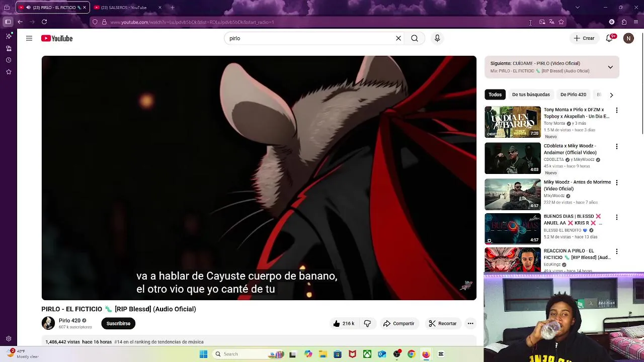Viewport: 644px width, 362px height.
Task: Open BUENOS DIAS Blessd thumbnail
Action: (513, 228)
